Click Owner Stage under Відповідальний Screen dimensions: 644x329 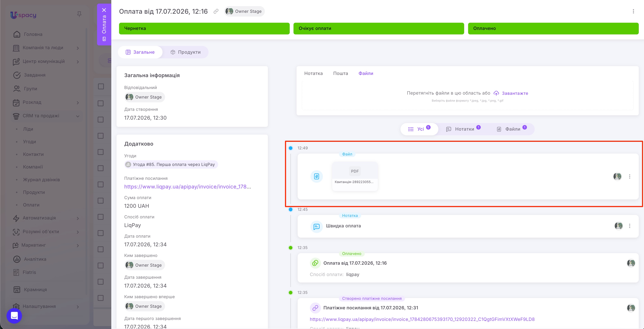(144, 97)
